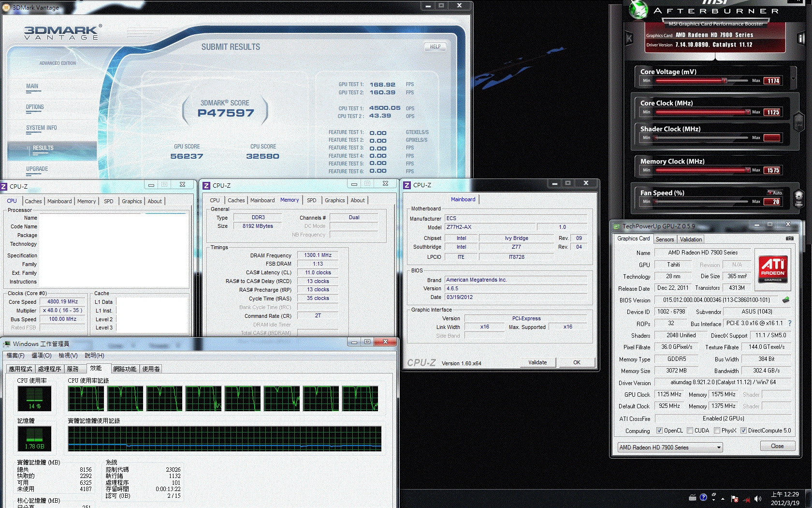Toggle the CUDA checkbox in GPU-Z
The image size is (812, 508).
[690, 431]
